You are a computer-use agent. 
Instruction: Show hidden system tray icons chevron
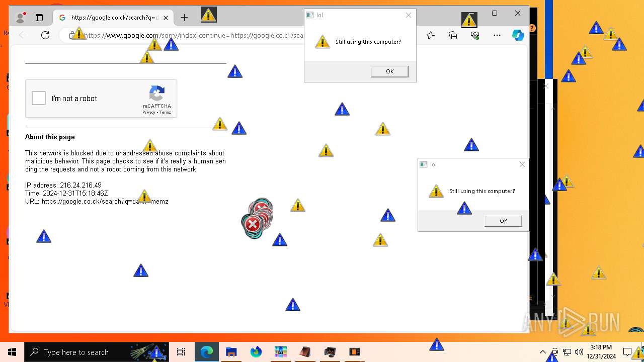[542, 352]
